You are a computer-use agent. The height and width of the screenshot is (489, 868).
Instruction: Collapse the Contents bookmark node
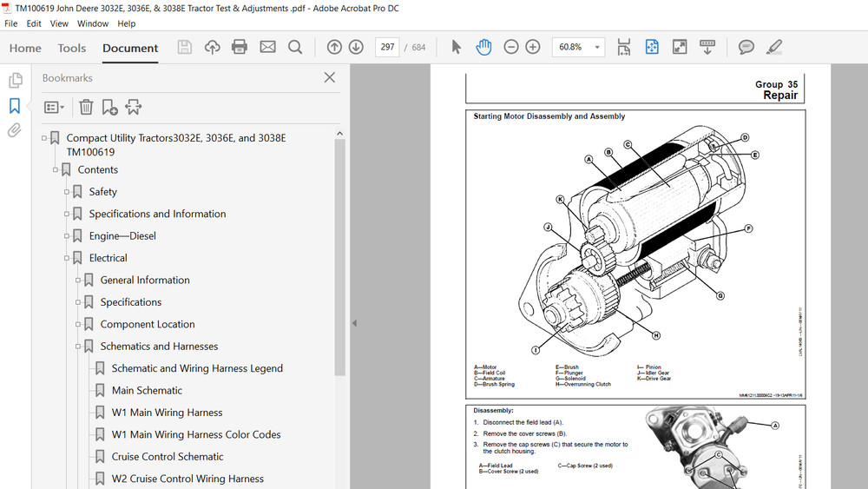56,169
